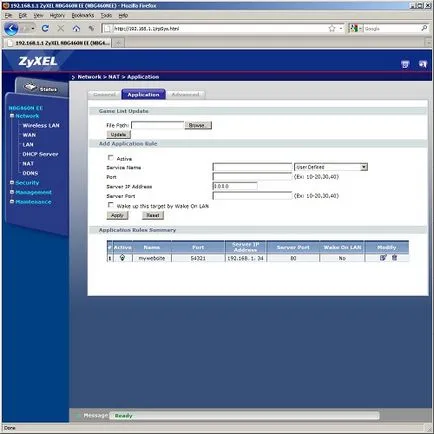Viewport: 434px width, 434px height.
Task: Click the Update button
Action: (x=118, y=134)
